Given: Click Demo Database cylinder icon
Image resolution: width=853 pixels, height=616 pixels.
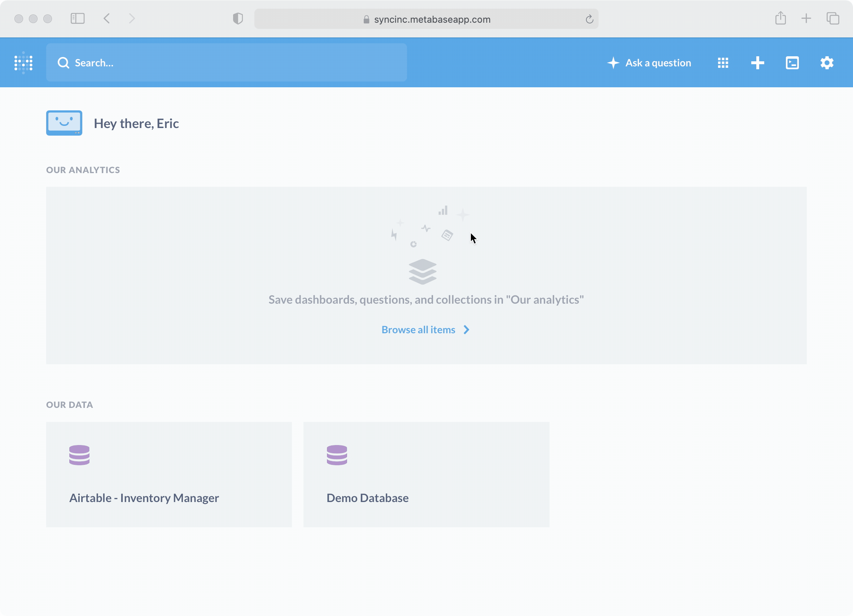Looking at the screenshot, I should point(337,455).
